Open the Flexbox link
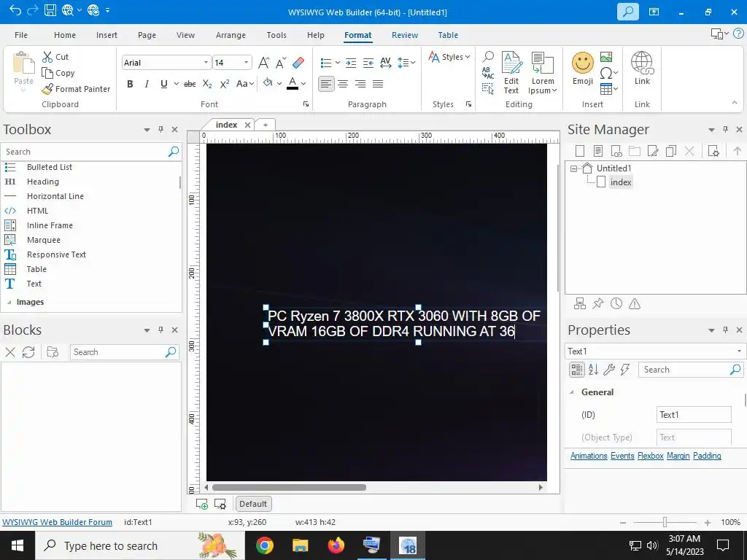This screenshot has height=560, width=747. [x=650, y=456]
